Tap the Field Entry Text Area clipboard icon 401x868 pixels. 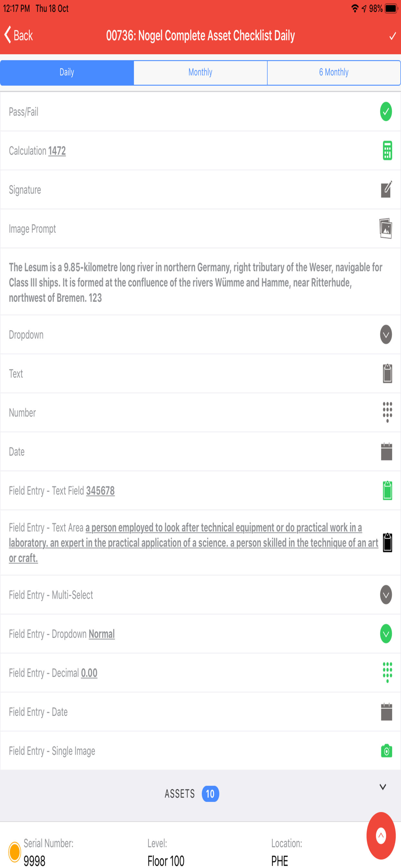click(x=387, y=542)
